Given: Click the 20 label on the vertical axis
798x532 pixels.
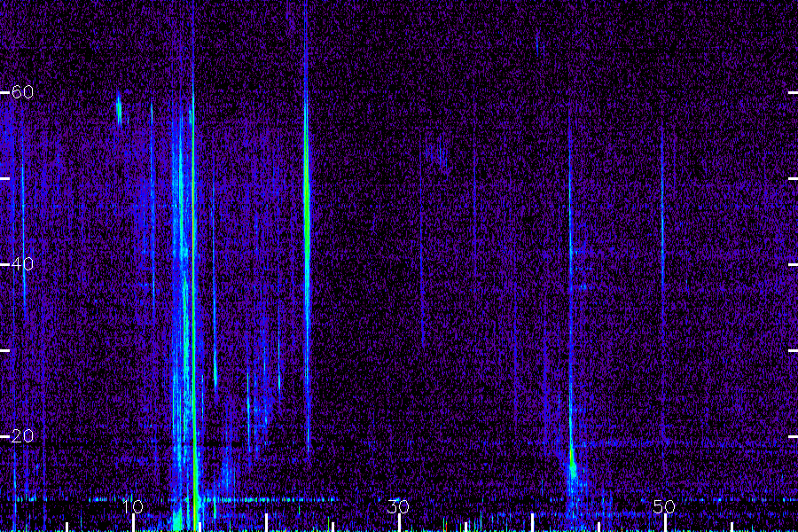Looking at the screenshot, I should coord(22,435).
